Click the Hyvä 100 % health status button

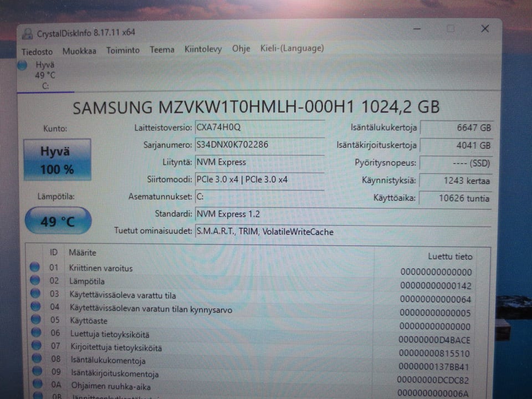tap(57, 160)
